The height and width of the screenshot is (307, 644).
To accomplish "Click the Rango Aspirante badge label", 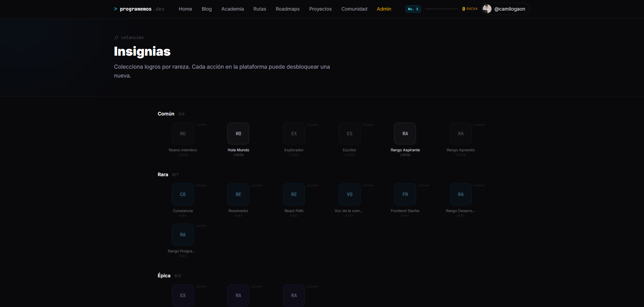I will click(405, 150).
